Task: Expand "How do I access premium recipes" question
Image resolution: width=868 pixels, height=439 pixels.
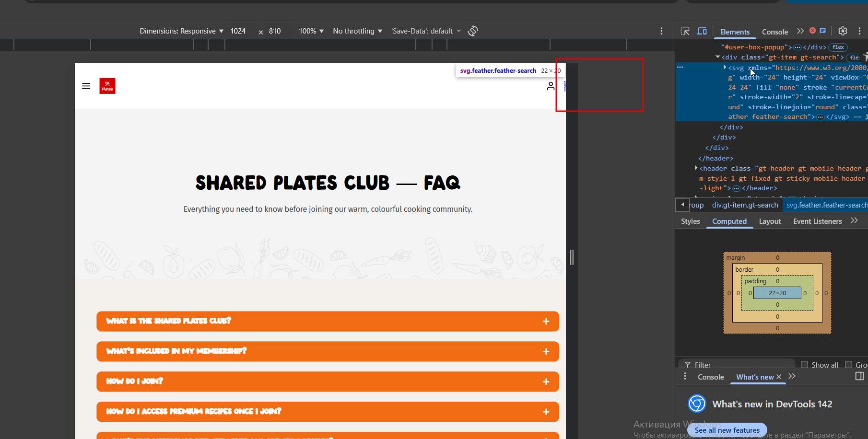Action: [328, 412]
